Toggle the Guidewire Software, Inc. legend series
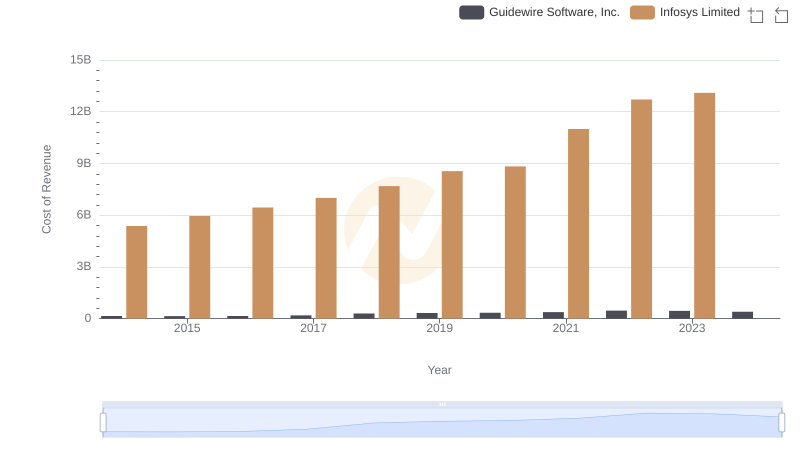800x461 pixels. [539, 12]
